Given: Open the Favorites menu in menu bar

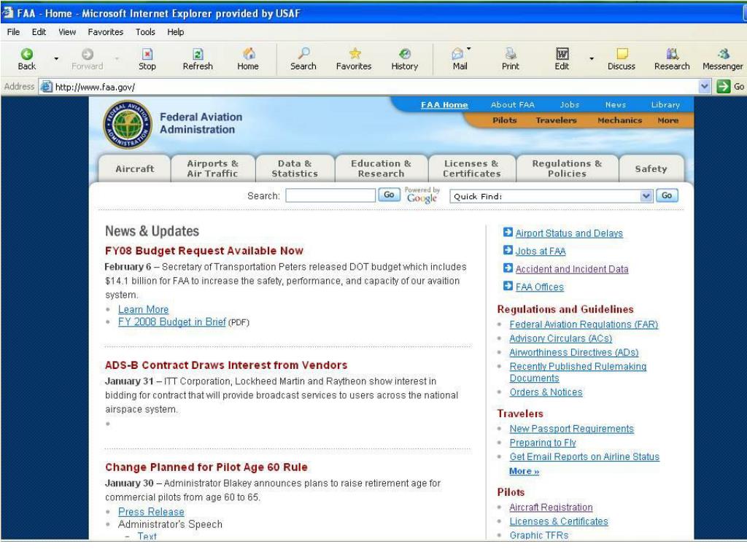Looking at the screenshot, I should (105, 32).
